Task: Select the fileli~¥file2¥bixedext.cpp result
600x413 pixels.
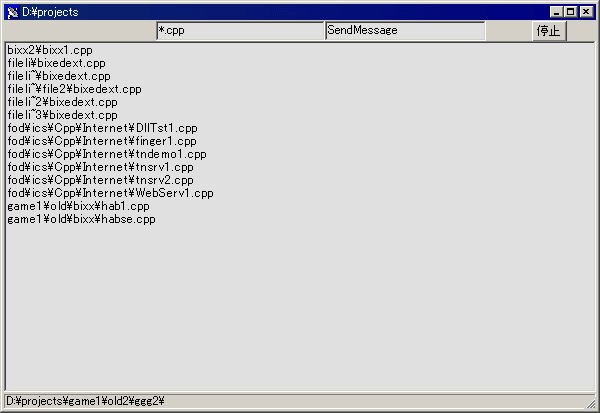Action: [74, 89]
